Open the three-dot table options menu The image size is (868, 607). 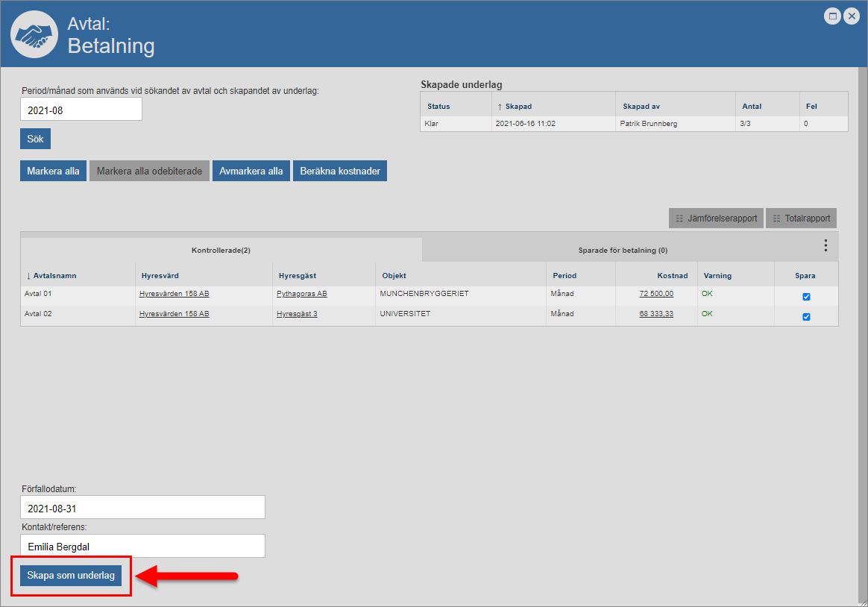click(825, 245)
